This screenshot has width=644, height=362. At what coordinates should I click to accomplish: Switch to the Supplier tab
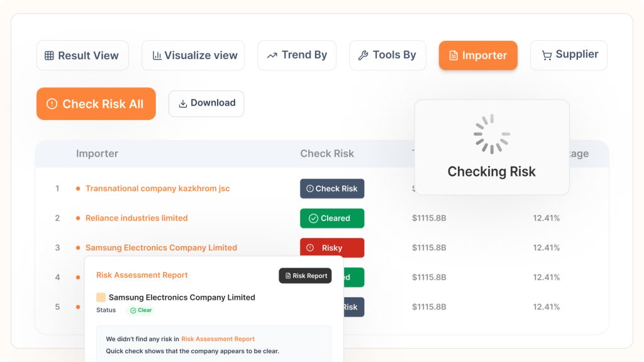[569, 55]
